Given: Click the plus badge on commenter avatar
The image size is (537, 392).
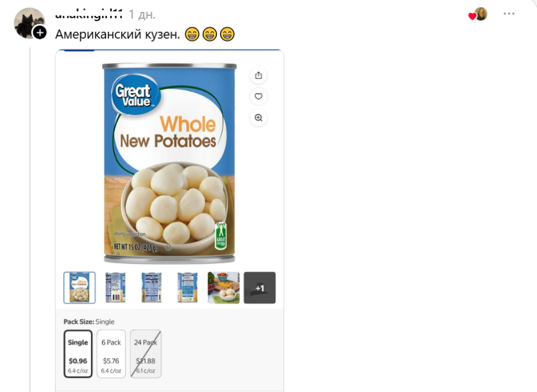Looking at the screenshot, I should coord(40,33).
